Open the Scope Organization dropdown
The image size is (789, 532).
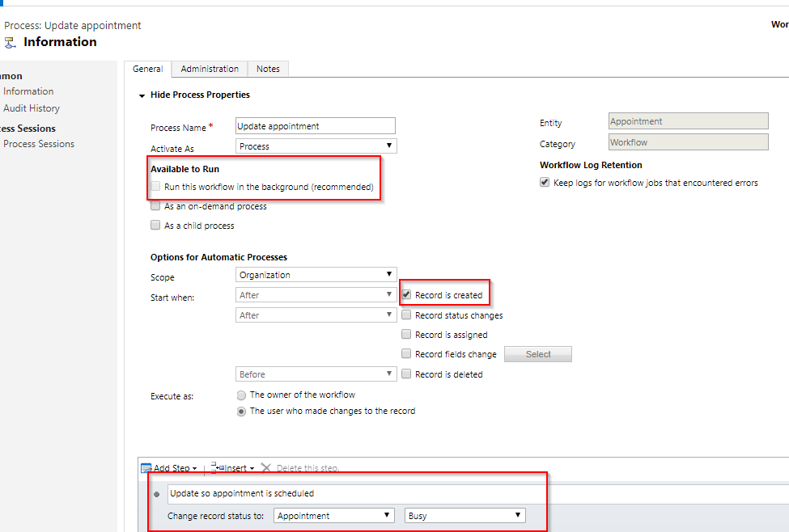click(x=316, y=275)
